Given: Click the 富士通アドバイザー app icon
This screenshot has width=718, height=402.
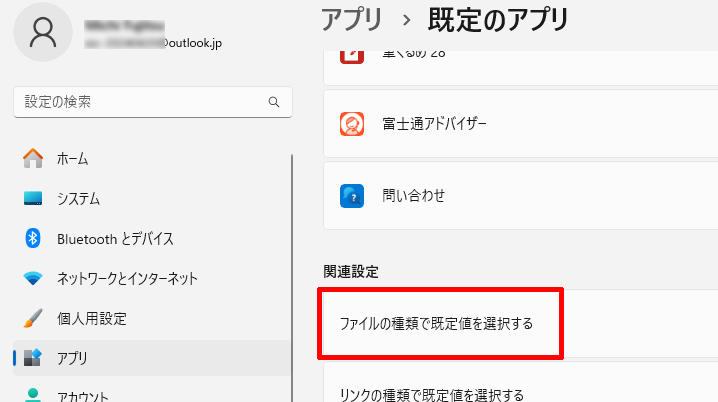Looking at the screenshot, I should coord(352,124).
